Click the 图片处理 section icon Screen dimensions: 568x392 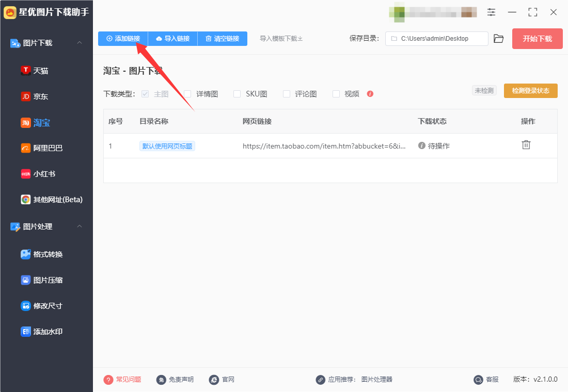pyautogui.click(x=15, y=226)
